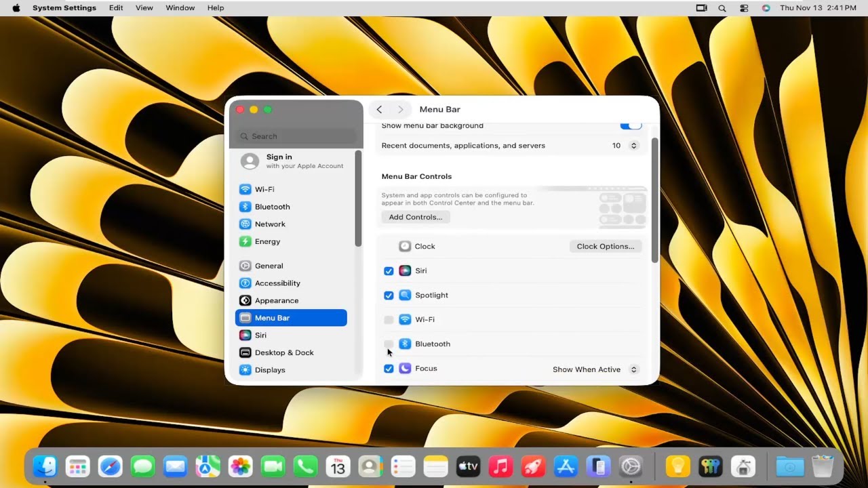Uncheck the Spotlight checkbox

point(389,296)
